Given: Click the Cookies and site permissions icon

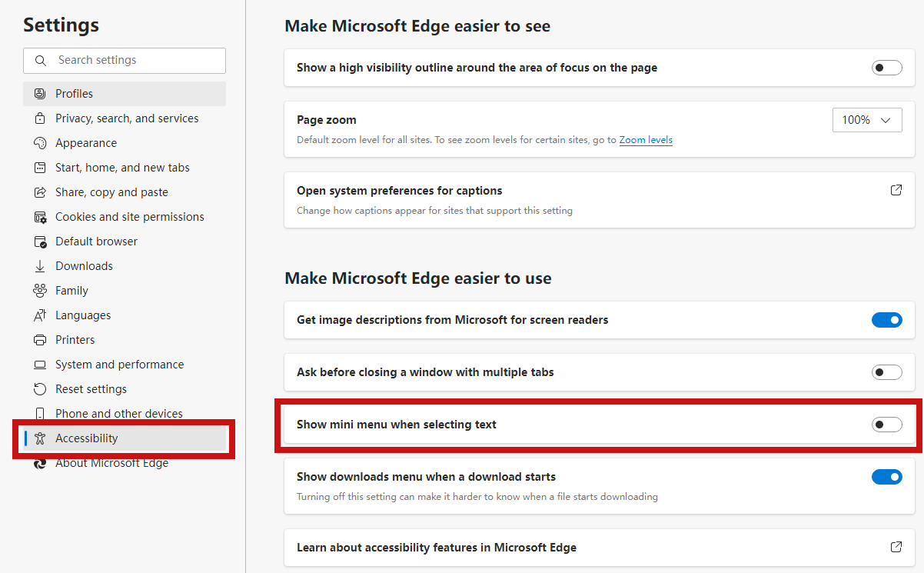Looking at the screenshot, I should tap(40, 217).
